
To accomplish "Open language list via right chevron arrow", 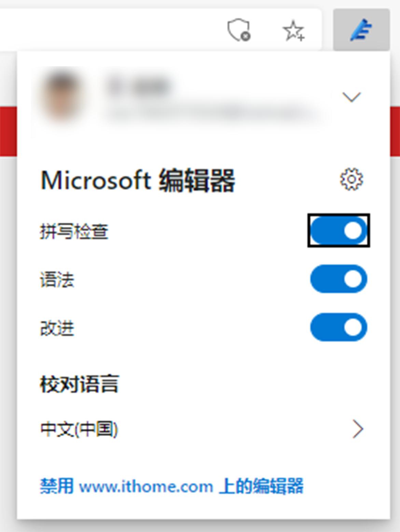I will [x=358, y=429].
